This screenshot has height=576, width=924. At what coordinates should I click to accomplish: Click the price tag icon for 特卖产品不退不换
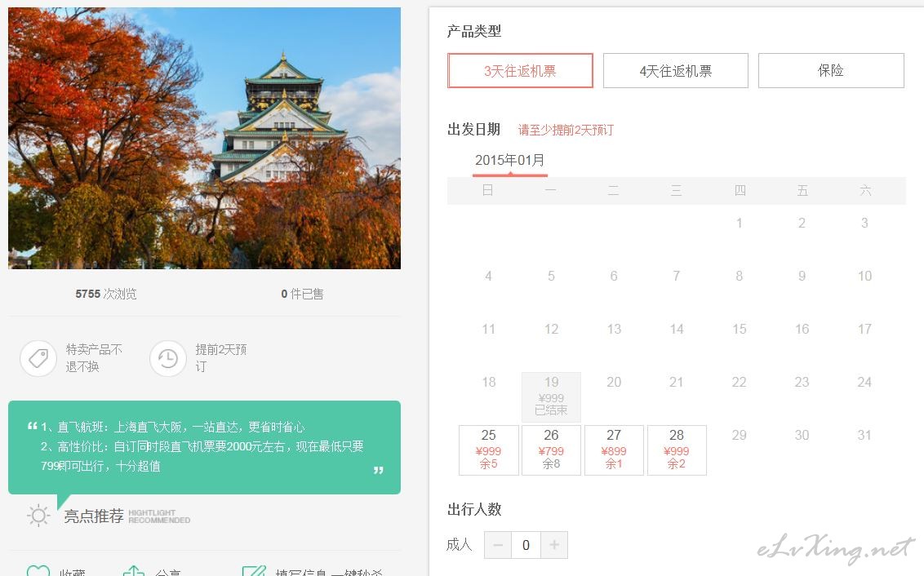click(38, 359)
